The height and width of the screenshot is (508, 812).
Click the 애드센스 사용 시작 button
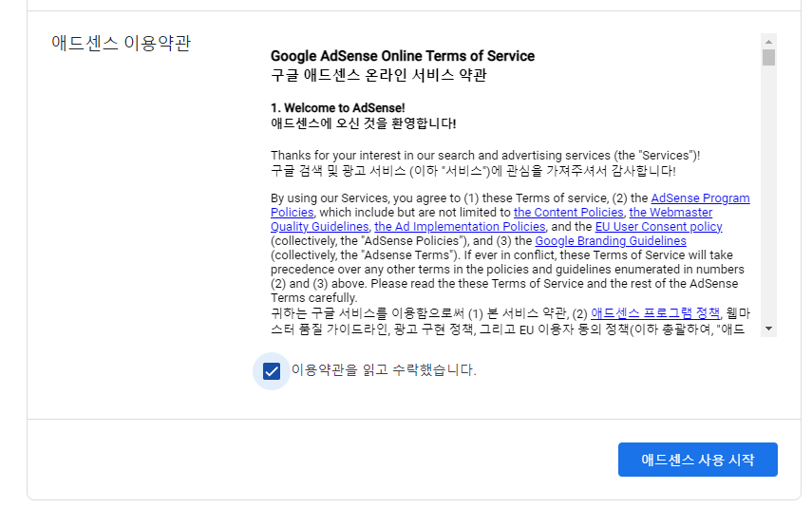coord(697,460)
